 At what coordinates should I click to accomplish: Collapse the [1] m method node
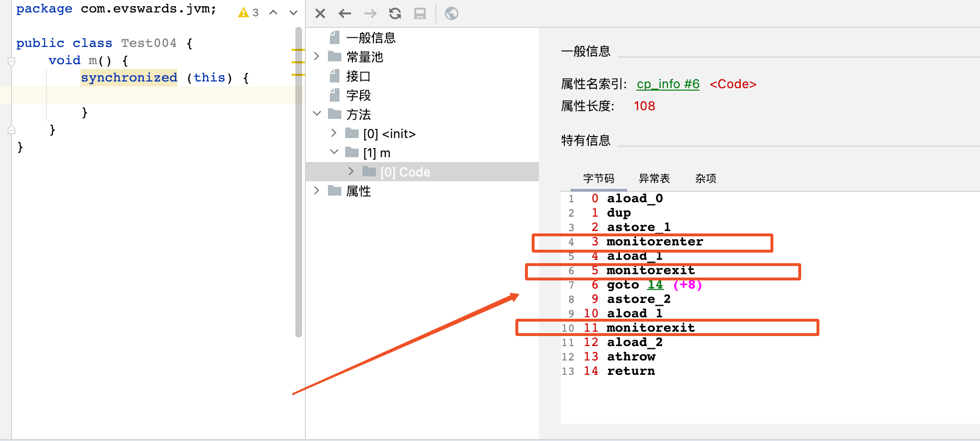tap(334, 152)
